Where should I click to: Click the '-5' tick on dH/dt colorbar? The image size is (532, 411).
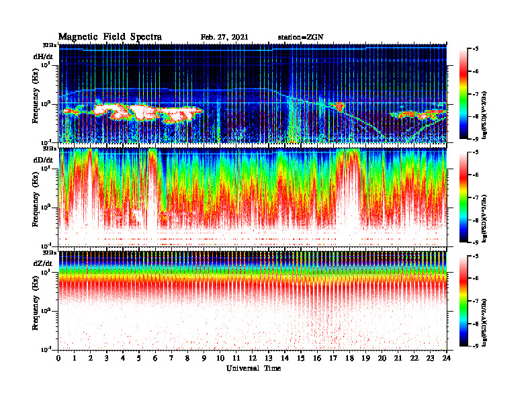[x=476, y=49]
